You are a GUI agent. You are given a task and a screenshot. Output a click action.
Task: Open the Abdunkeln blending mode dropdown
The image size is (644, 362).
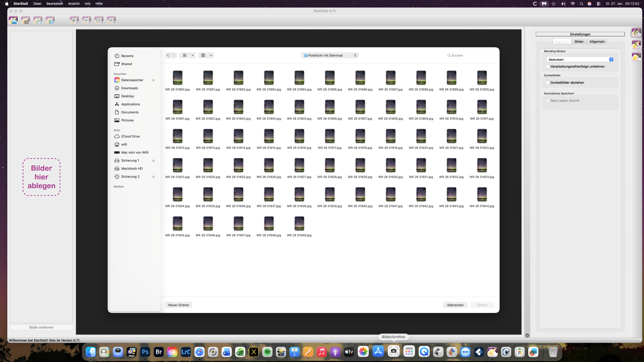581,60
